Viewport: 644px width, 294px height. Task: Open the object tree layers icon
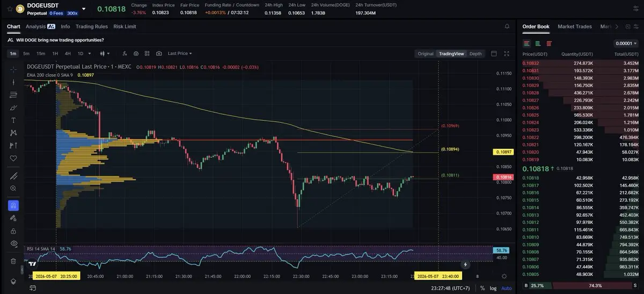click(x=14, y=282)
